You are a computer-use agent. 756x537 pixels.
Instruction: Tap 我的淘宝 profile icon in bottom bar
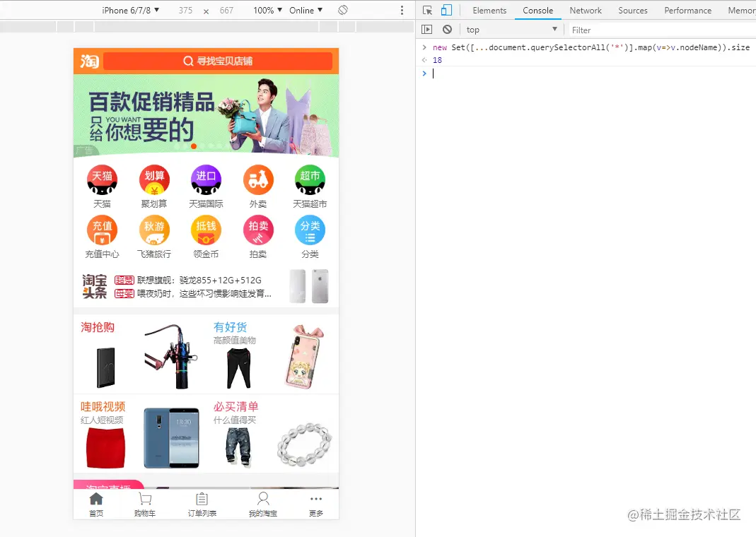click(x=263, y=498)
